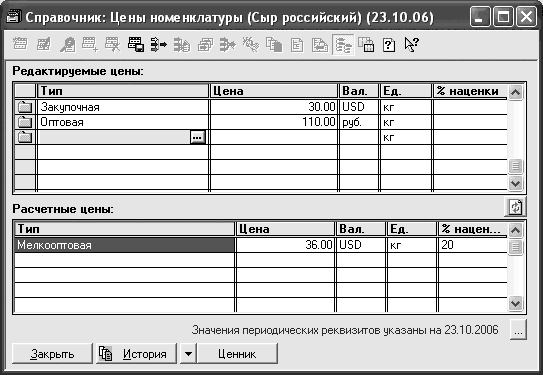Click the кг cell in the Оптовая row
The image size is (543, 375).
tap(406, 122)
